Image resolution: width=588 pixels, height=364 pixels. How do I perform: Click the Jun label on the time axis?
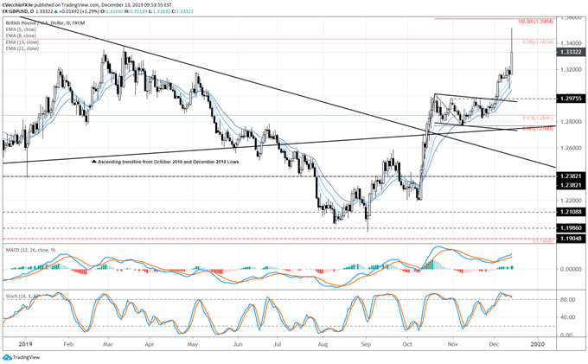click(x=237, y=344)
